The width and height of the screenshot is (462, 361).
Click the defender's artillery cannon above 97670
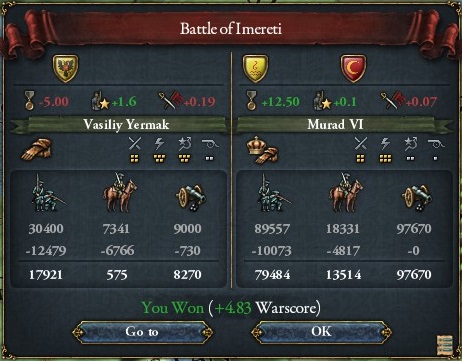click(x=417, y=198)
